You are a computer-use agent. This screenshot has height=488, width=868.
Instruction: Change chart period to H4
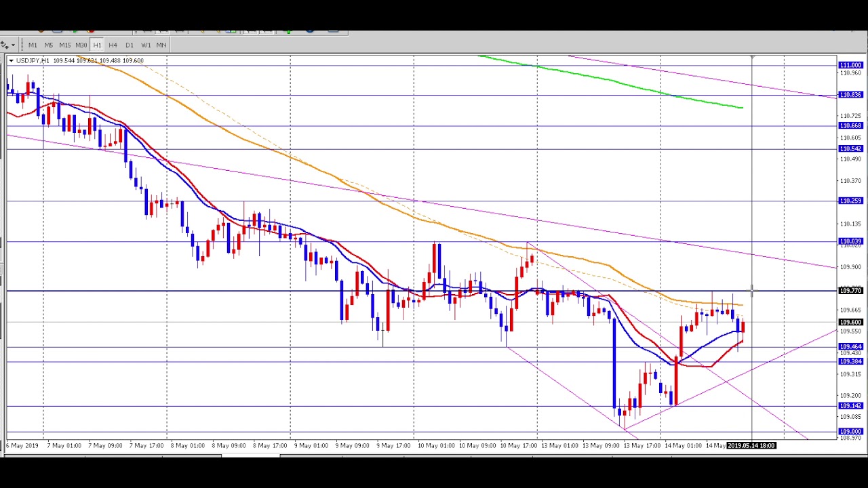113,45
